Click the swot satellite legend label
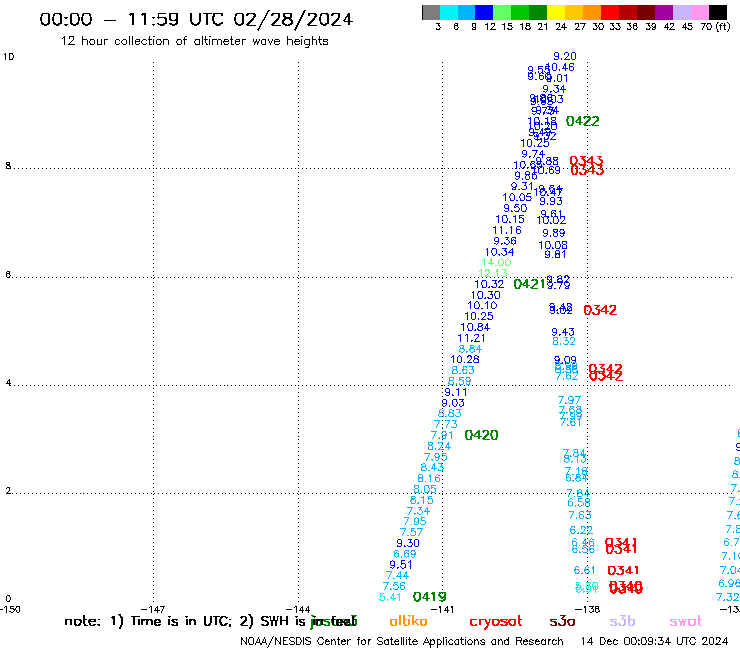This screenshot has height=650, width=740. pyautogui.click(x=686, y=621)
